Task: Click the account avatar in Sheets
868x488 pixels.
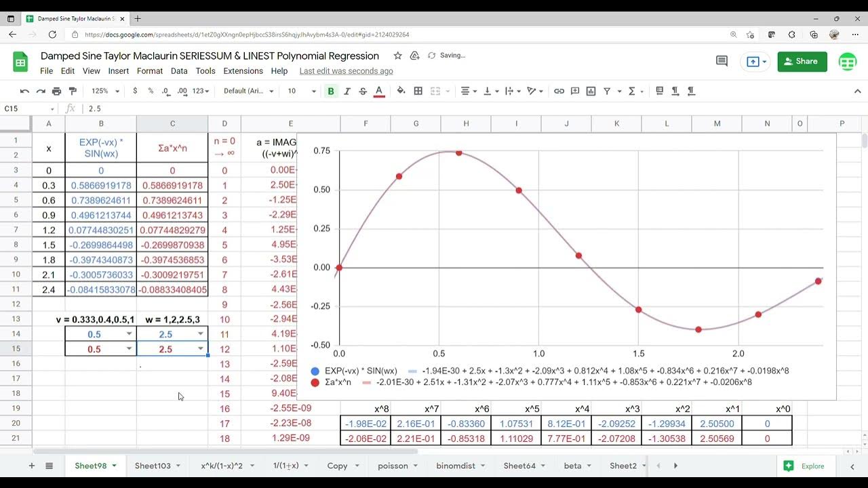Action: point(848,61)
